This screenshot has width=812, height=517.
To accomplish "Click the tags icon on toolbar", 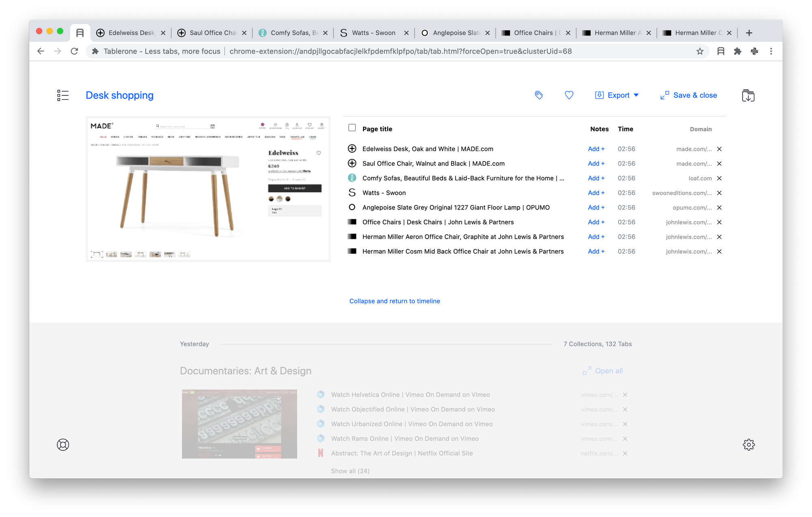I will click(540, 95).
